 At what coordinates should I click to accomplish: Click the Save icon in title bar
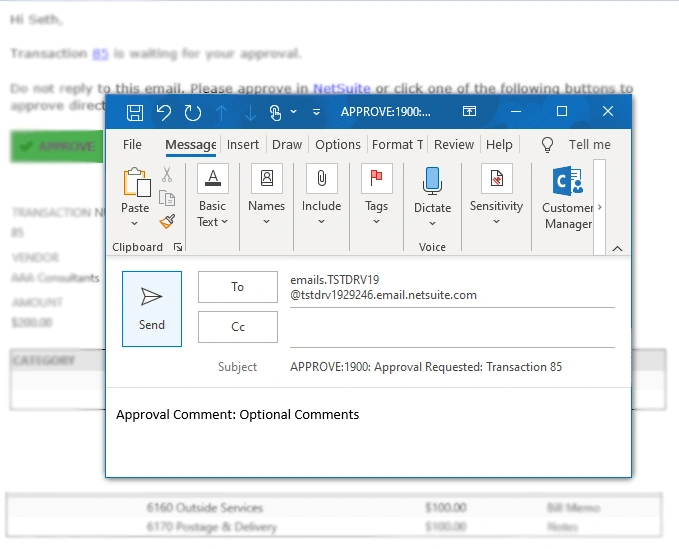(135, 112)
